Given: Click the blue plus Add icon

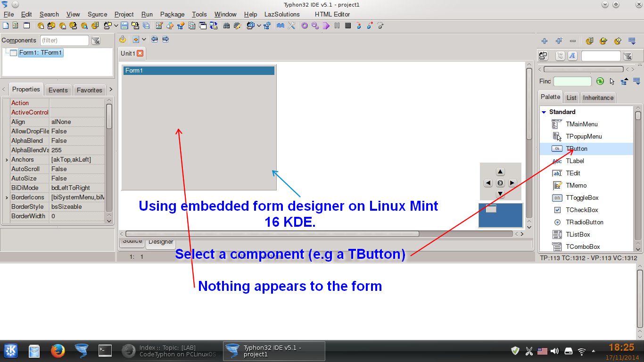Looking at the screenshot, I should click(x=544, y=41).
